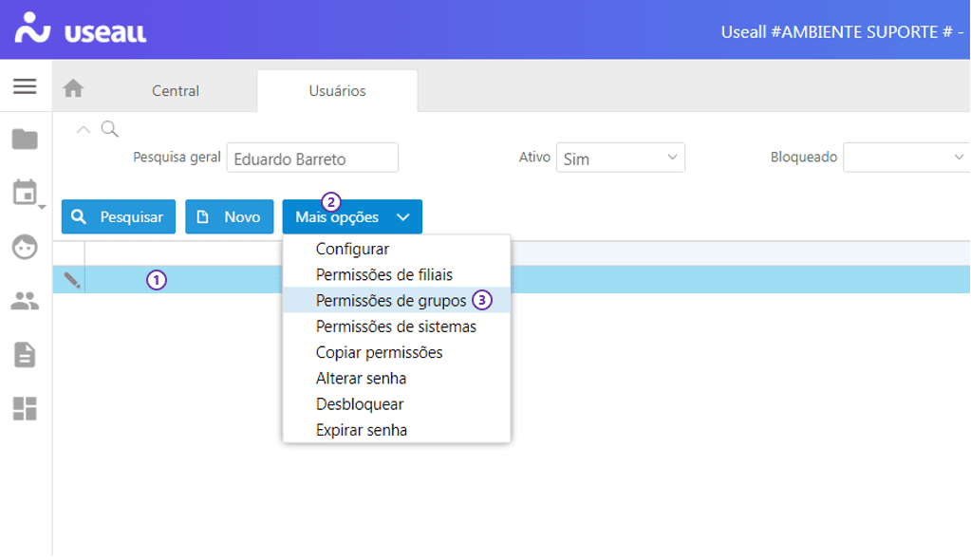Choose Configurar from the menu

pyautogui.click(x=397, y=249)
